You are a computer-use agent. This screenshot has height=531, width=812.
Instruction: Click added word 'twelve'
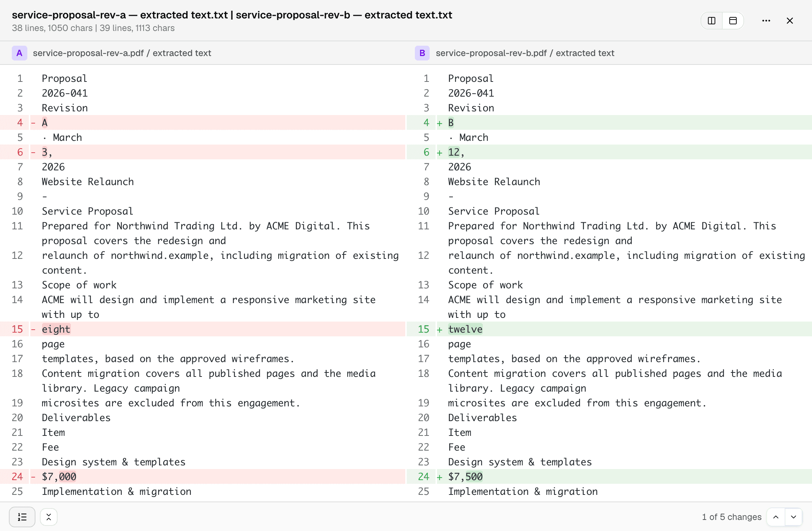click(x=465, y=329)
